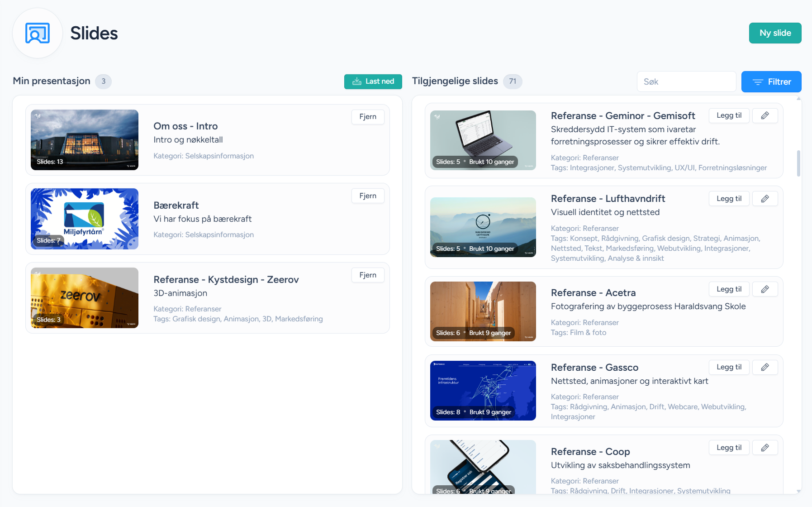Edit the Geminor - Gemisoft reference slide
Image resolution: width=812 pixels, height=507 pixels.
(x=765, y=115)
